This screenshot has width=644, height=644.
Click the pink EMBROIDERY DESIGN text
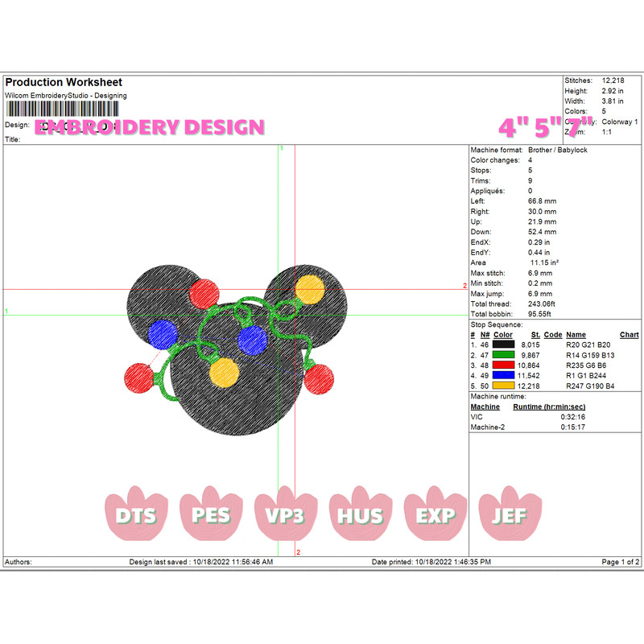(150, 127)
